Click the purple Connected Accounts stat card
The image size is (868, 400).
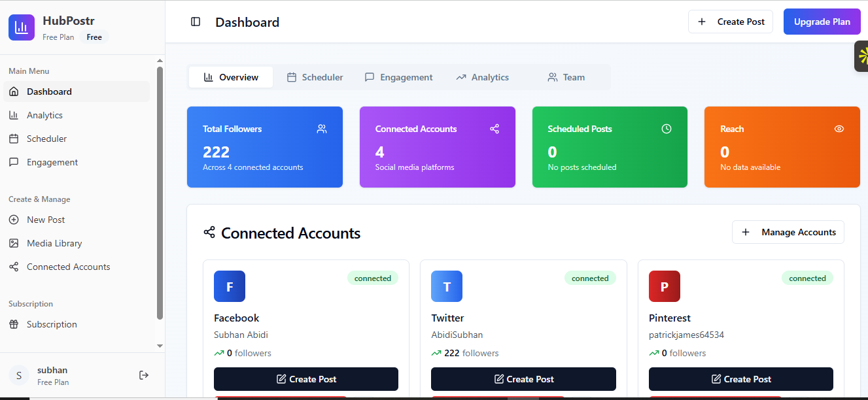(438, 147)
